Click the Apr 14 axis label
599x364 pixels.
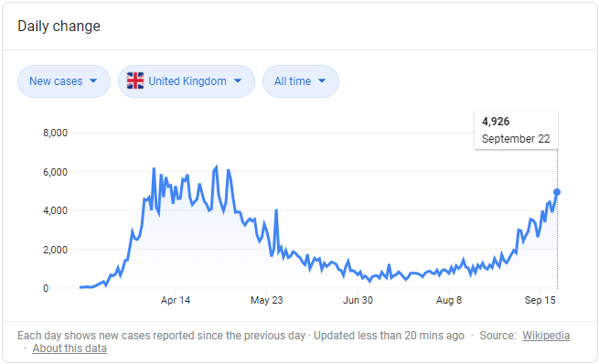(x=176, y=300)
